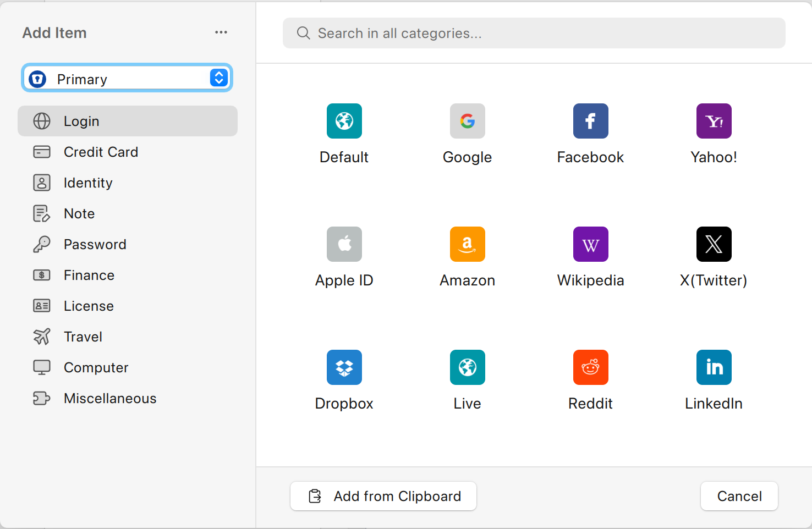812x529 pixels.
Task: Click the magnifier search icon
Action: pos(303,33)
